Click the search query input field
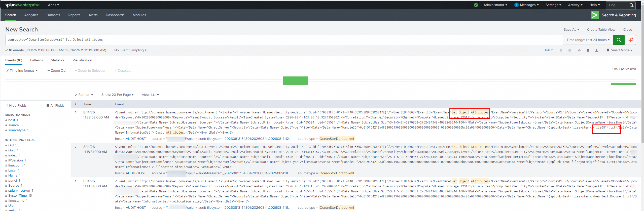The width and height of the screenshot is (644, 211). 284,40
